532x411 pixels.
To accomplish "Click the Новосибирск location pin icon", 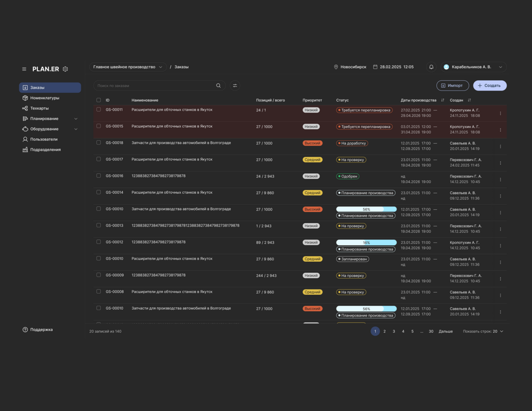I will click(x=336, y=67).
